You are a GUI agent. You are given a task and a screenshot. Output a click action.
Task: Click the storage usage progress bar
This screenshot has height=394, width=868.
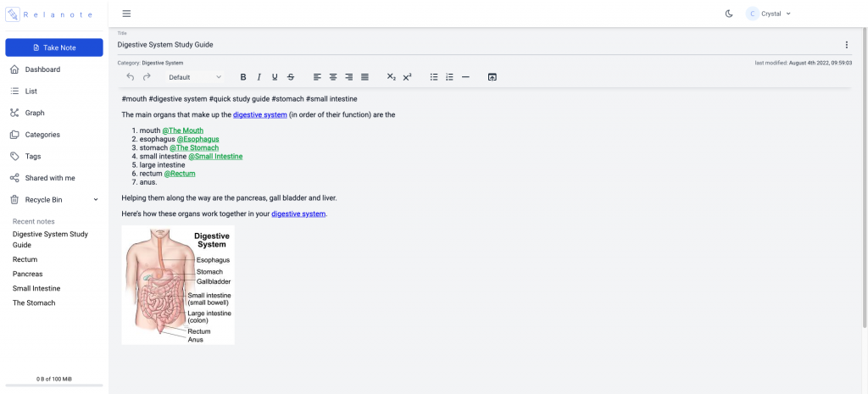click(x=54, y=386)
